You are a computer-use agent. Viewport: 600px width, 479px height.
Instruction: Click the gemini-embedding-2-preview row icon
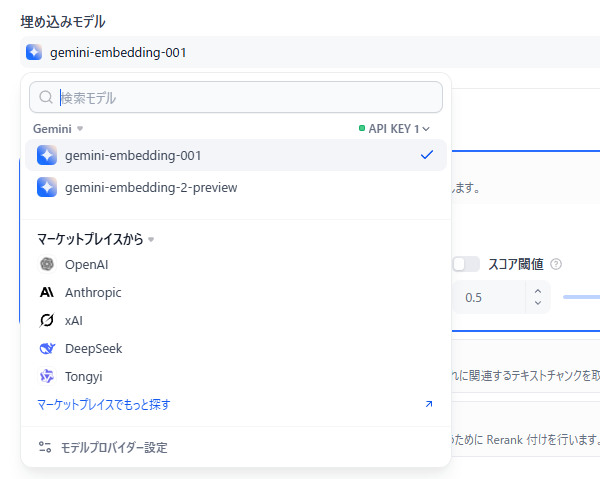click(x=47, y=187)
